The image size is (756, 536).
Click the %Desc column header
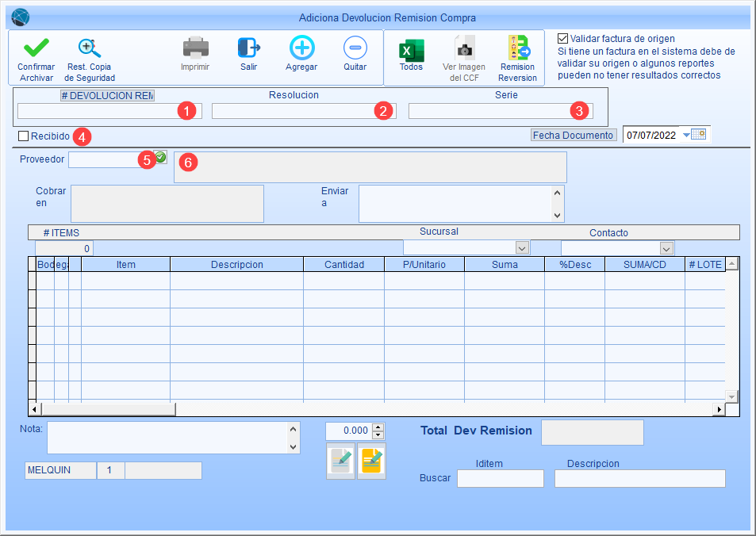[x=574, y=265]
